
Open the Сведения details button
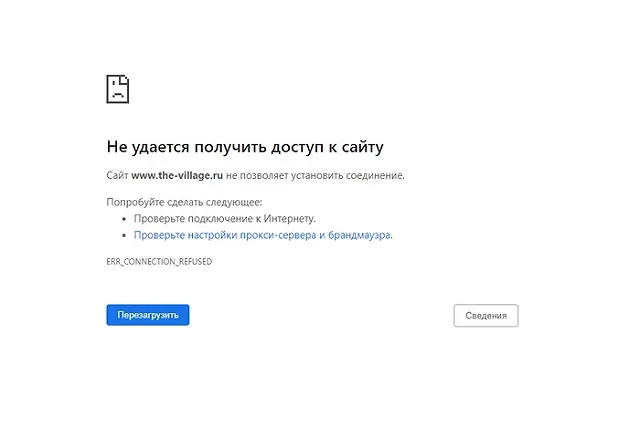[x=486, y=316]
